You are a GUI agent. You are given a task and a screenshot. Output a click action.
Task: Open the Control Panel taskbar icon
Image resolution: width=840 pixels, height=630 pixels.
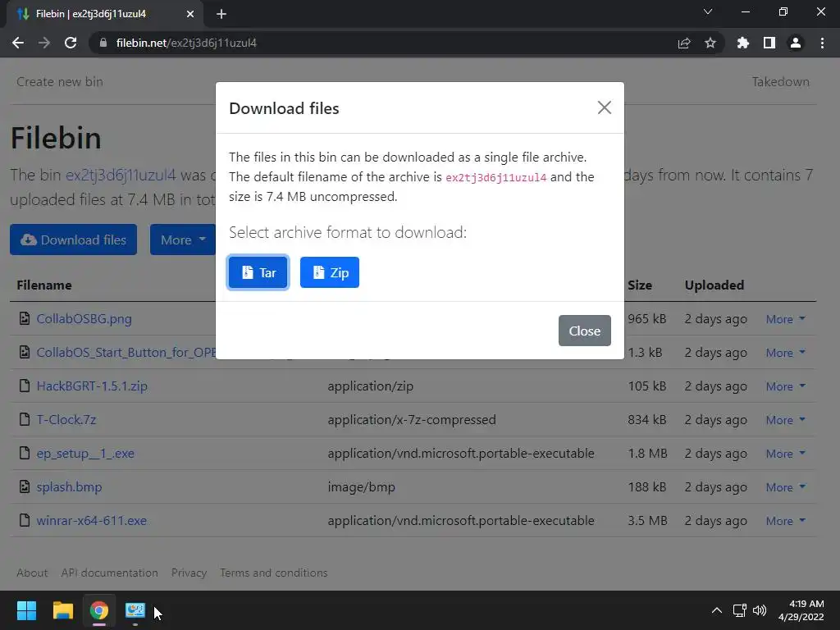(135, 610)
